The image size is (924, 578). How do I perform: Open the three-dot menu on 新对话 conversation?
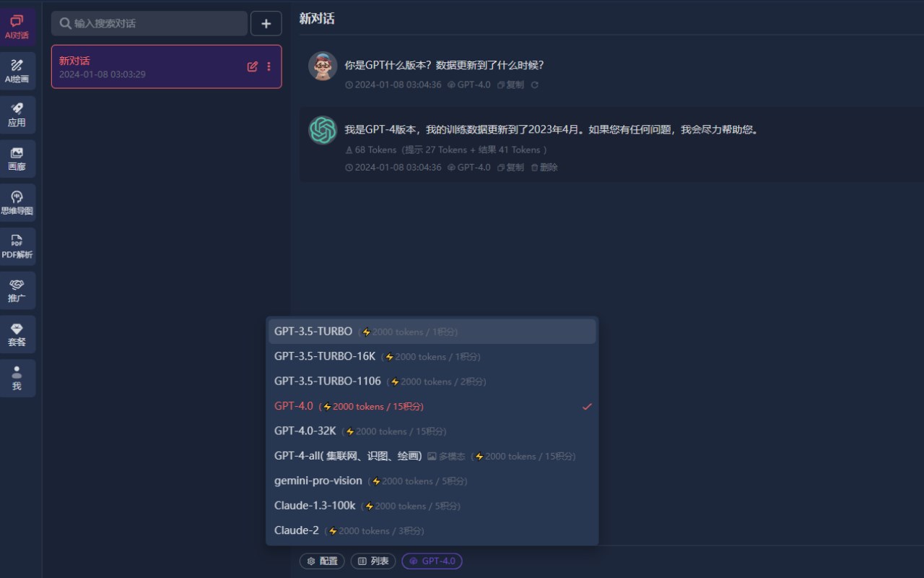pyautogui.click(x=269, y=66)
